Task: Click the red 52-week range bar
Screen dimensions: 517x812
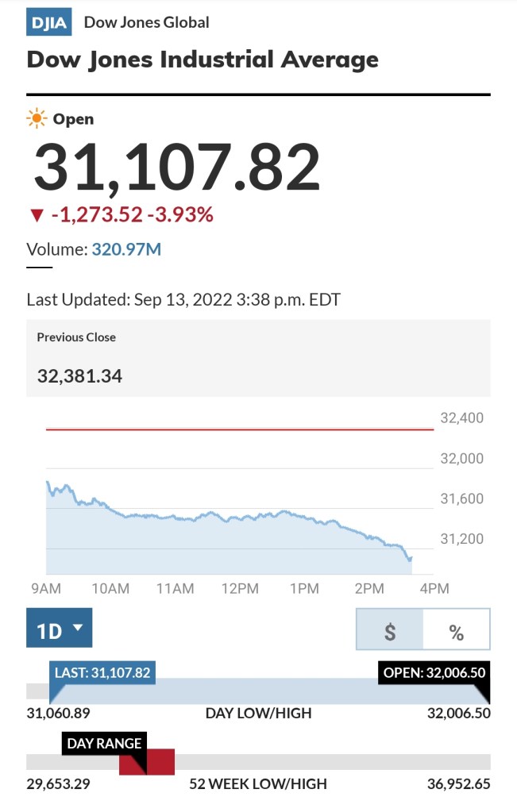Action: (159, 762)
